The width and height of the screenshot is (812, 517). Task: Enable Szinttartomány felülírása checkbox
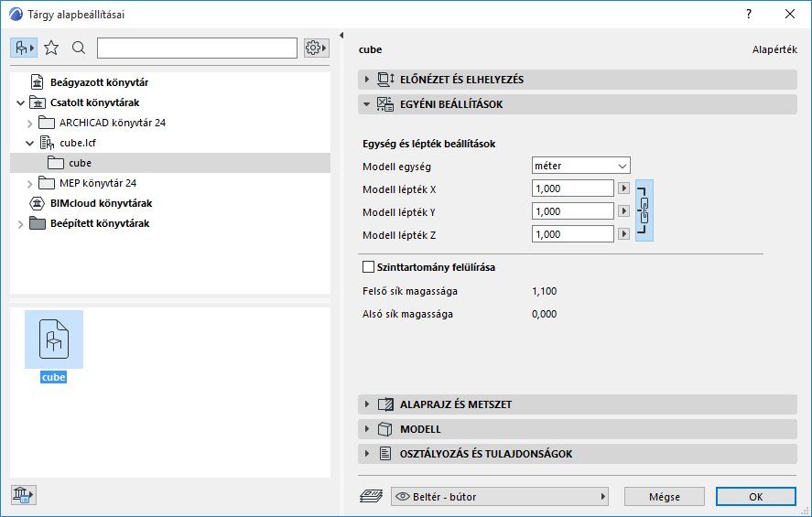pos(369,267)
